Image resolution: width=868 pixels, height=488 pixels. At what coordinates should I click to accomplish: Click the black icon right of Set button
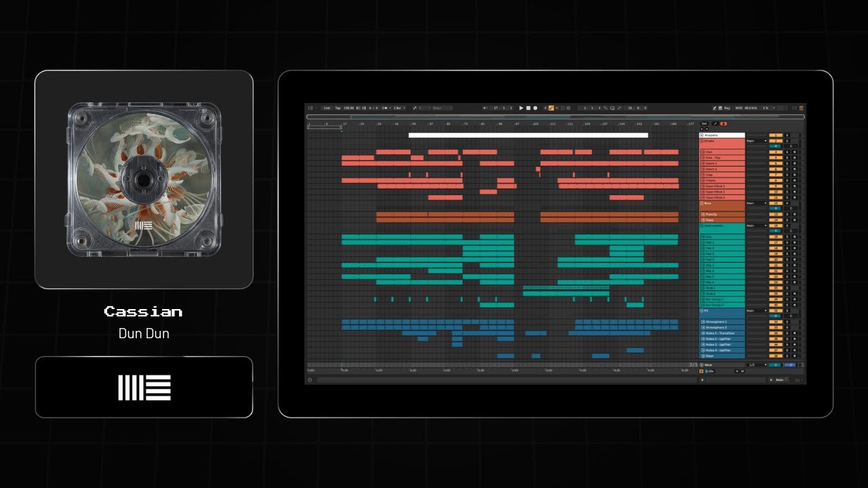click(x=715, y=124)
